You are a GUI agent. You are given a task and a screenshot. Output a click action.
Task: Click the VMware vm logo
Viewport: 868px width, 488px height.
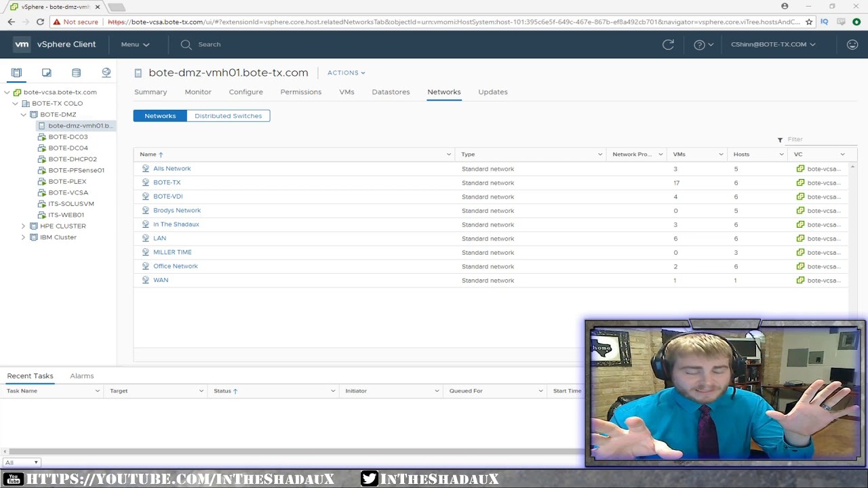(x=22, y=45)
